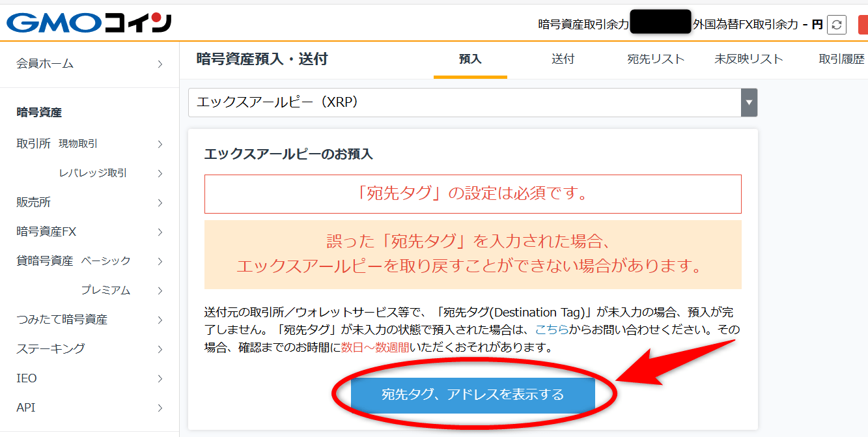Image resolution: width=868 pixels, height=437 pixels.
Task: Click the GMOコイン logo
Action: pyautogui.click(x=89, y=23)
